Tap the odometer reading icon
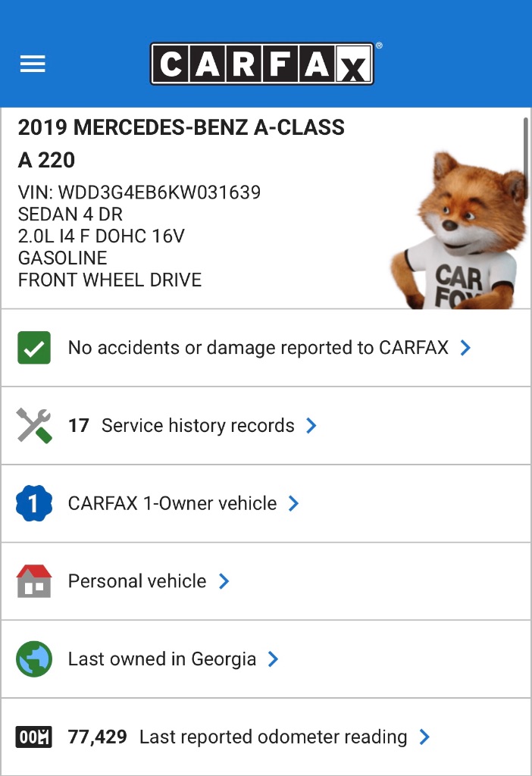The image size is (532, 776). click(x=33, y=737)
